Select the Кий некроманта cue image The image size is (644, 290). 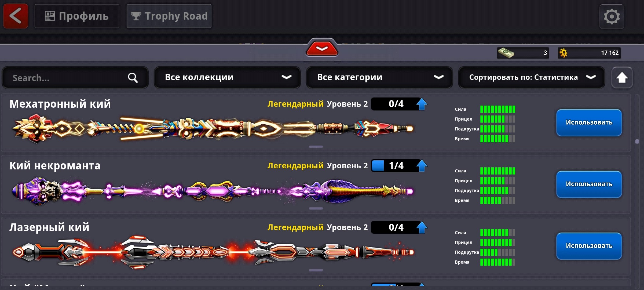[x=213, y=191]
